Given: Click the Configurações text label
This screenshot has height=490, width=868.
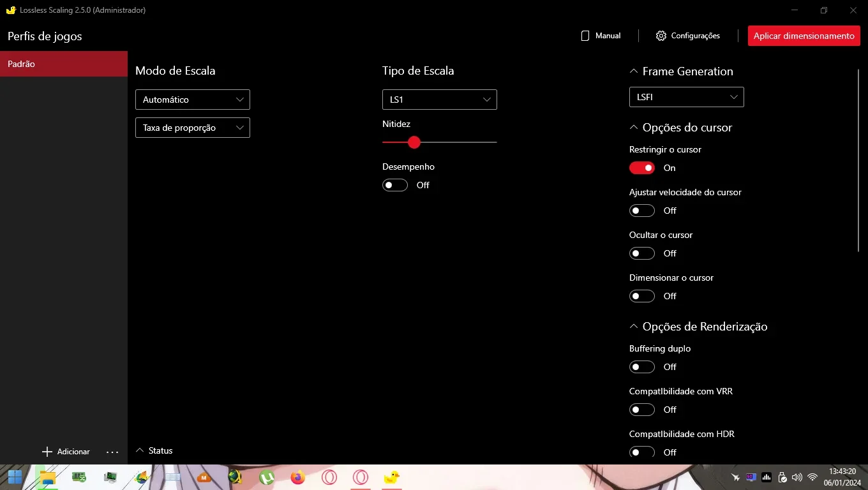Looking at the screenshot, I should click(696, 36).
